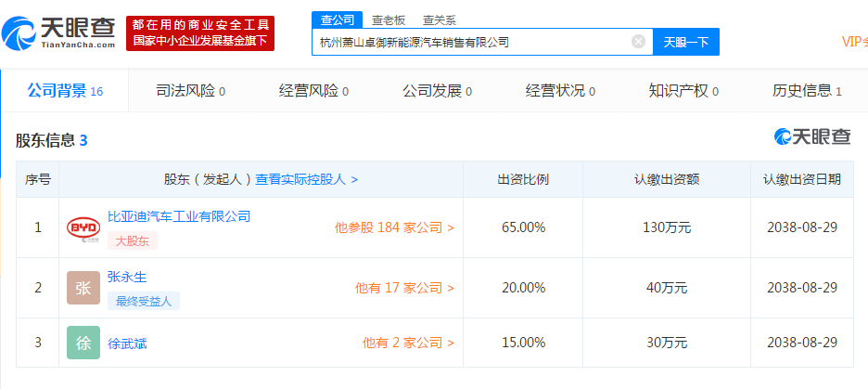Click the 最终受益人 tag
The width and height of the screenshot is (868, 389).
[x=144, y=301]
